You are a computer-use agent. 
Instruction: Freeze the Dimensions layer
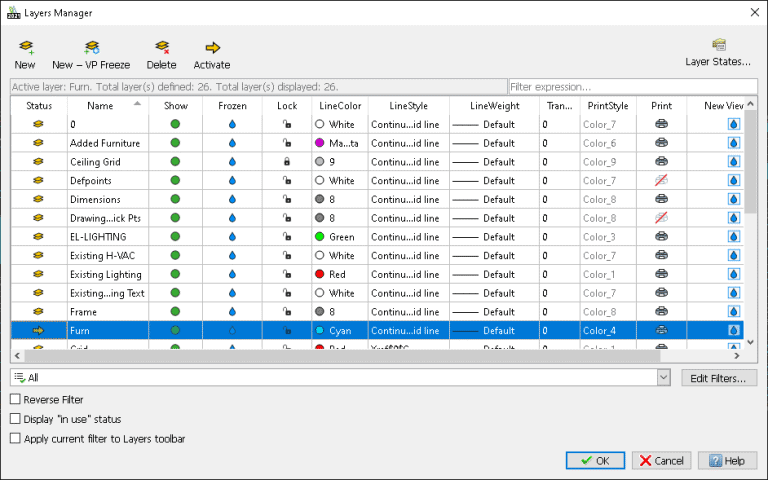click(232, 199)
